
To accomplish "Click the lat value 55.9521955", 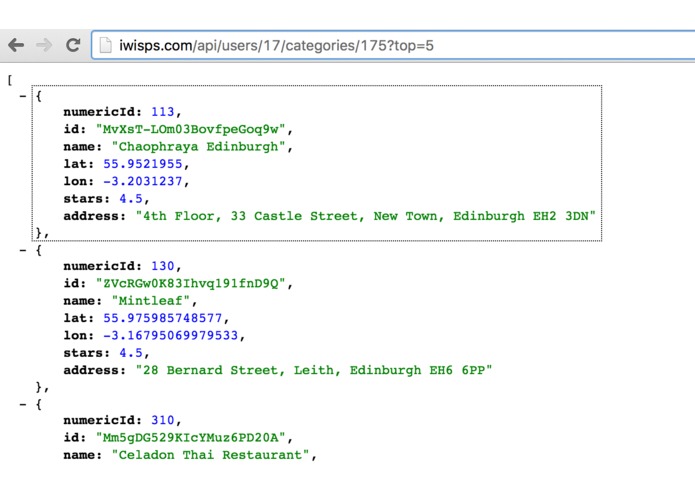I will [143, 164].
